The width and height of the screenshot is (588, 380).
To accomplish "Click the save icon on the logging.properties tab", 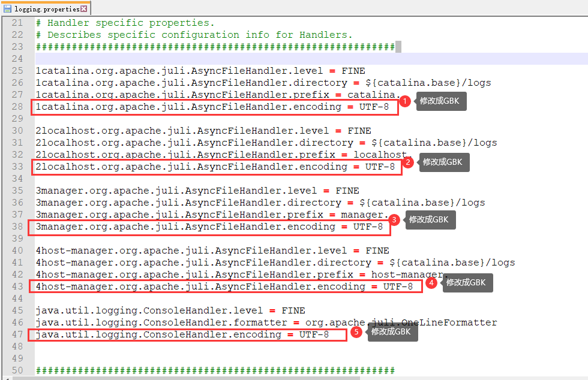I will [7, 8].
